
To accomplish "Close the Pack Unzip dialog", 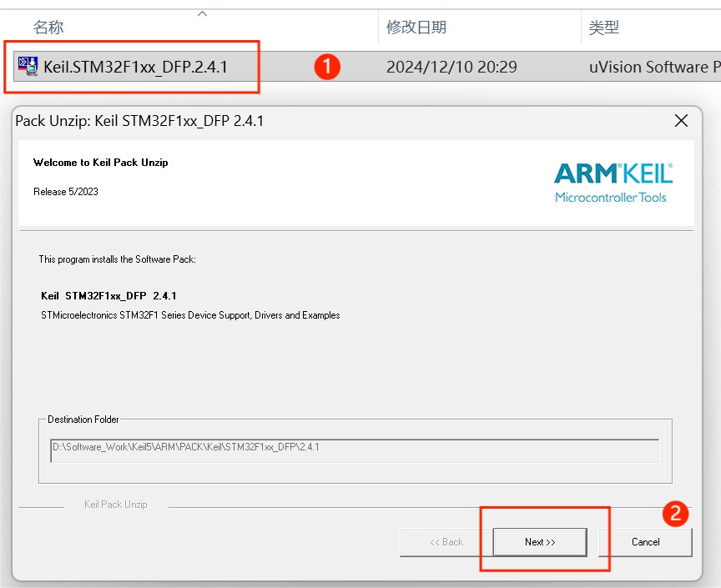I will tap(681, 121).
